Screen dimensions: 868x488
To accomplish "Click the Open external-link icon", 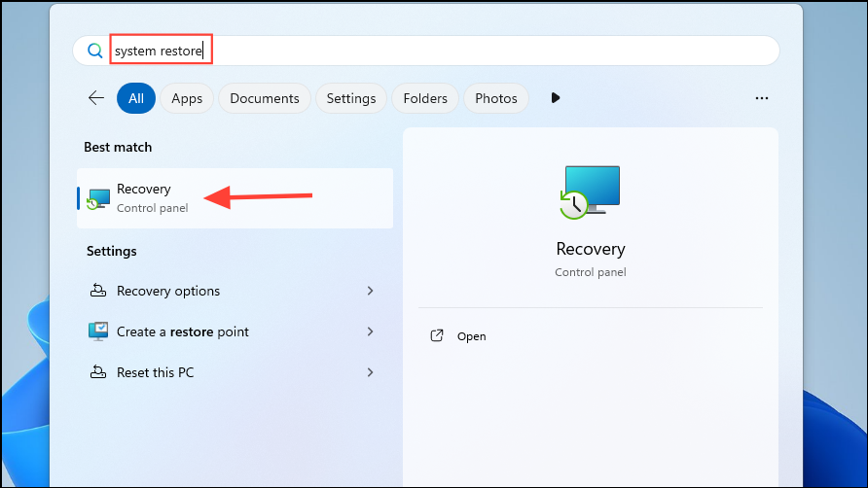I will click(437, 335).
